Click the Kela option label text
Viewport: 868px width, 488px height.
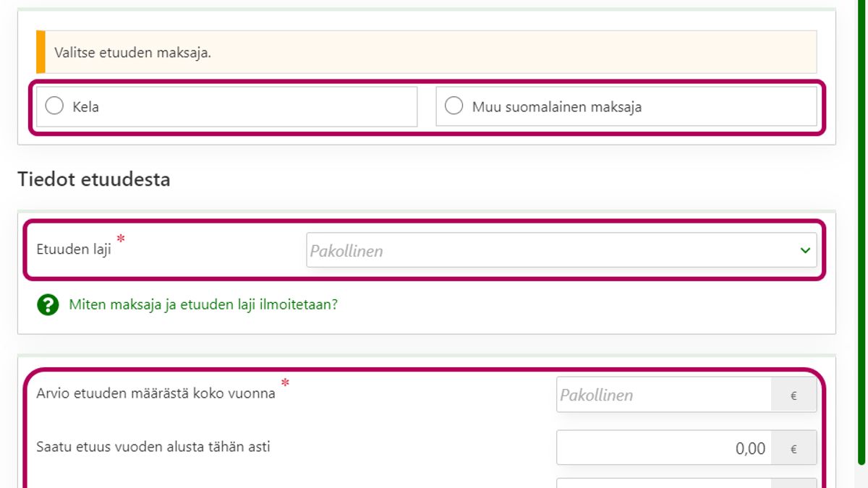pos(85,107)
